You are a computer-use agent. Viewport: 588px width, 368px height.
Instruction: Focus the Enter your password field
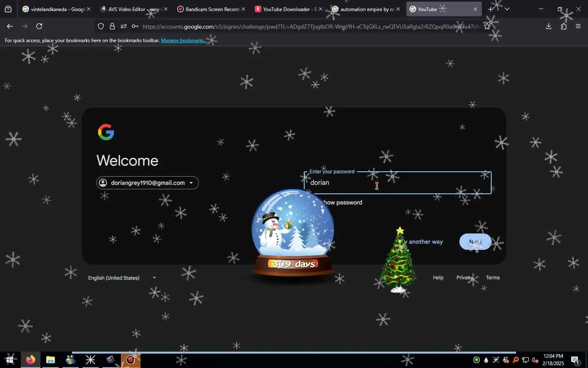(x=397, y=183)
